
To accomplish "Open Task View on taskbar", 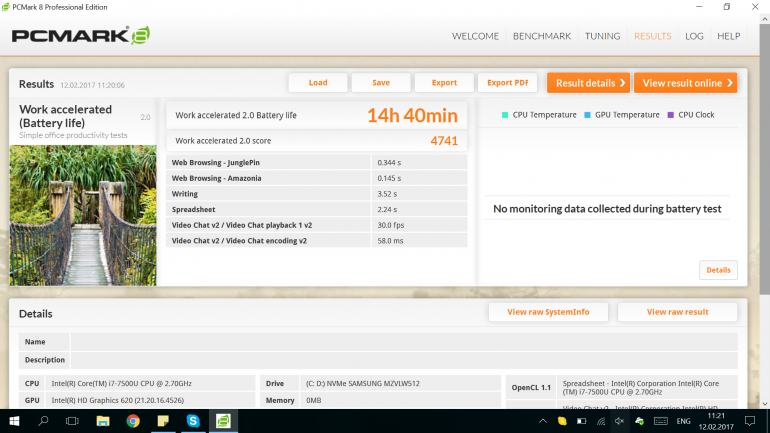I will (72, 421).
